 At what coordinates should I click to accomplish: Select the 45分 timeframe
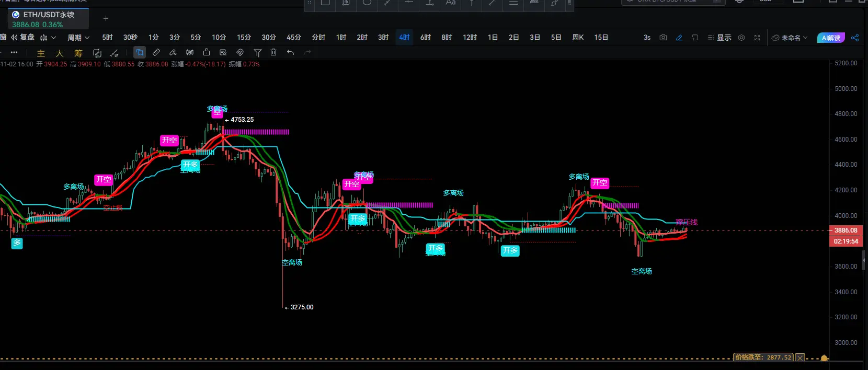[294, 38]
